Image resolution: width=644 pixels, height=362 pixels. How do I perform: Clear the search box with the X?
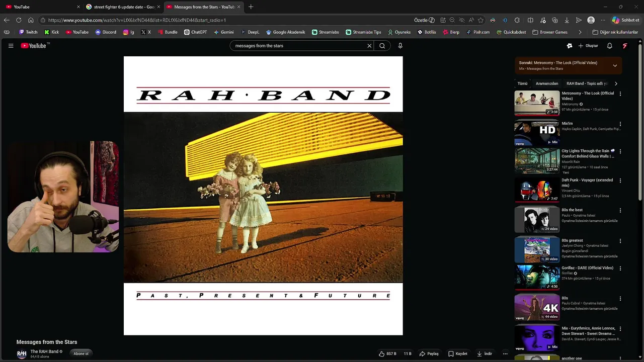pyautogui.click(x=369, y=46)
